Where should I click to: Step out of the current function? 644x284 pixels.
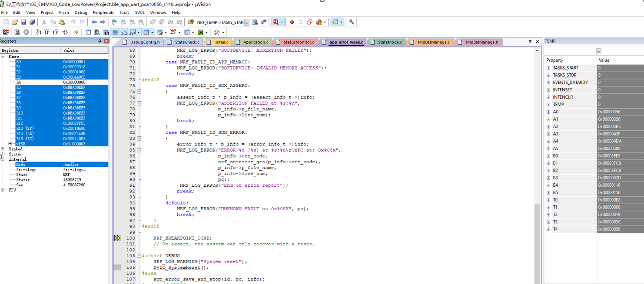coord(56,32)
